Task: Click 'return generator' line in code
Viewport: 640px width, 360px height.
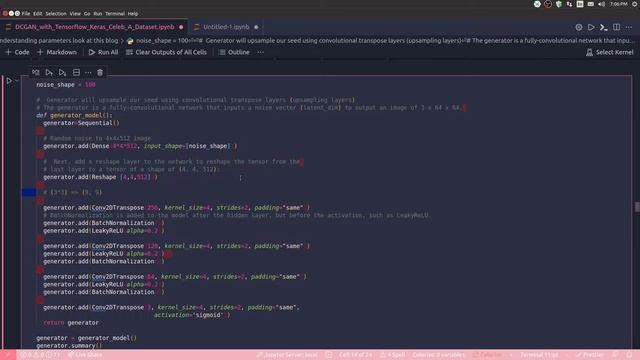Action: pyautogui.click(x=71, y=323)
